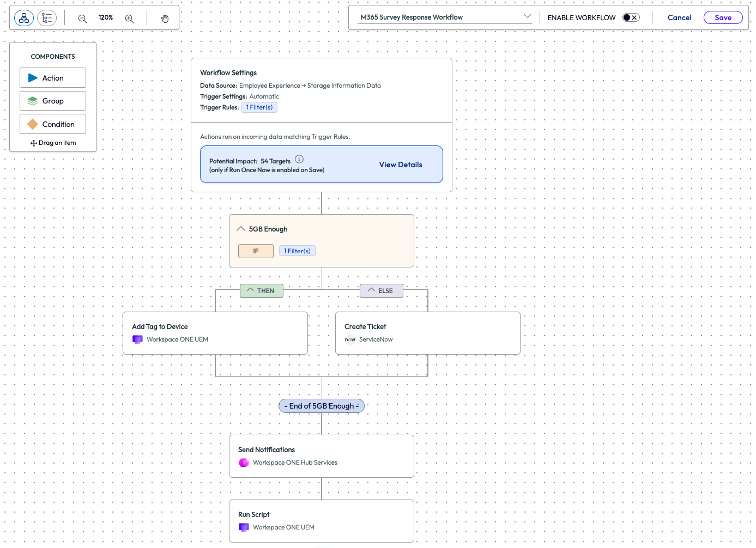Click the 1 Filter(s) badge in Trigger Rules
The width and height of the screenshot is (756, 548).
[259, 107]
